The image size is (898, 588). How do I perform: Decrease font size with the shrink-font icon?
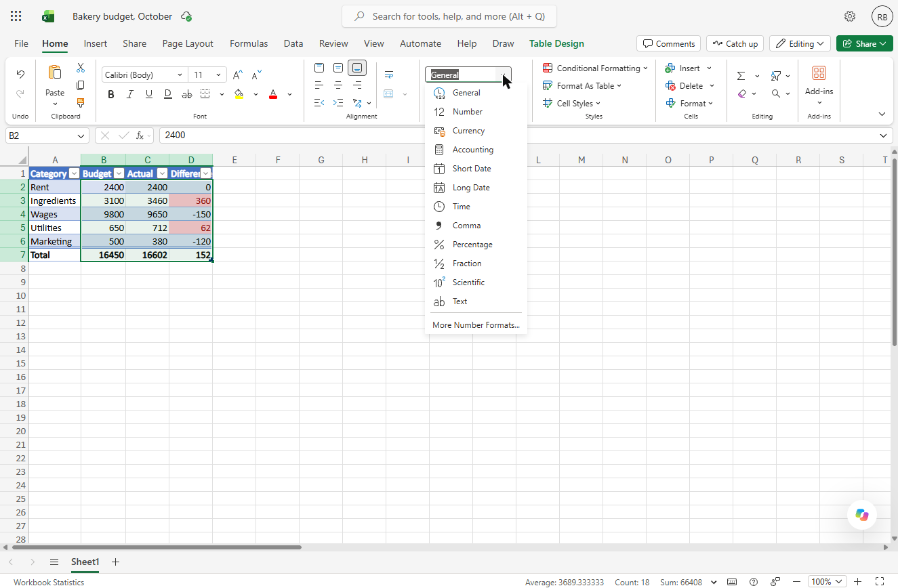coord(256,75)
